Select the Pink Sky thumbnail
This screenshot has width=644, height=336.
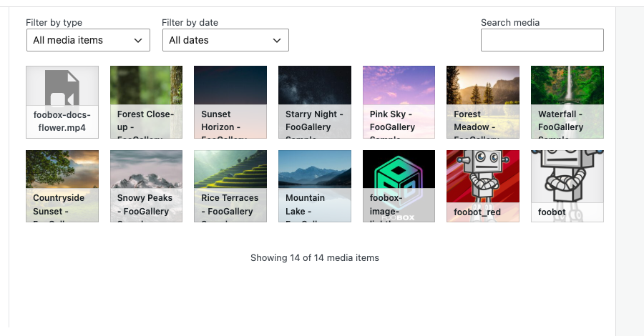click(399, 102)
